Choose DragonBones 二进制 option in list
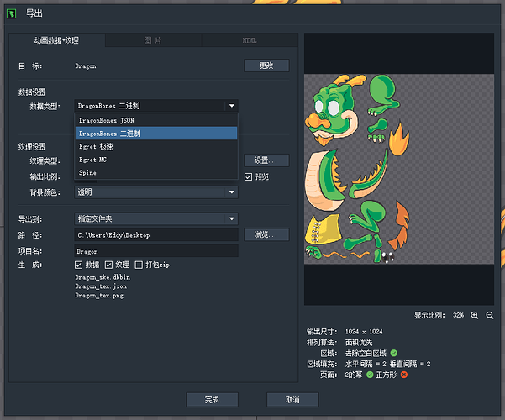Image resolution: width=505 pixels, height=420 pixels. click(156, 134)
